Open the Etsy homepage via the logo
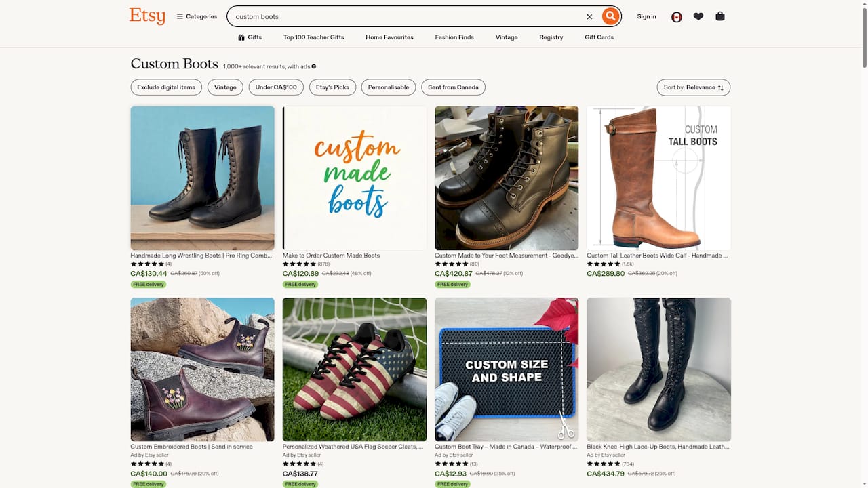868x488 pixels. pos(146,16)
